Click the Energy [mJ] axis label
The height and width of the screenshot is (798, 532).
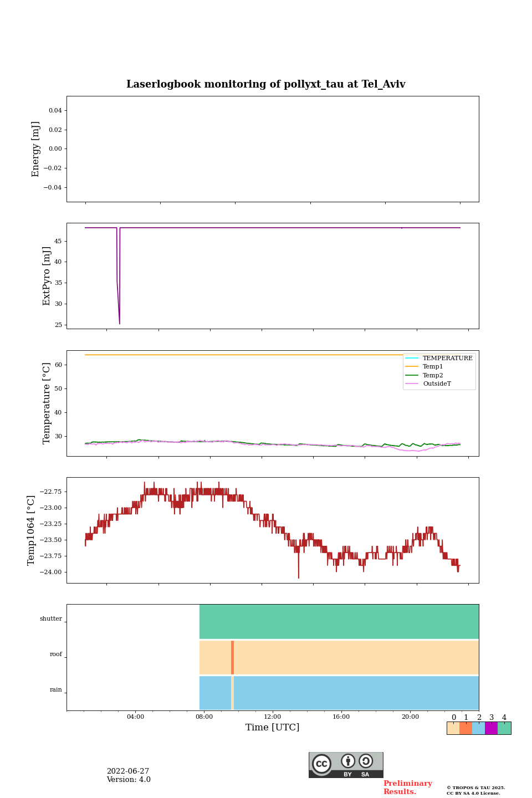tap(36, 149)
